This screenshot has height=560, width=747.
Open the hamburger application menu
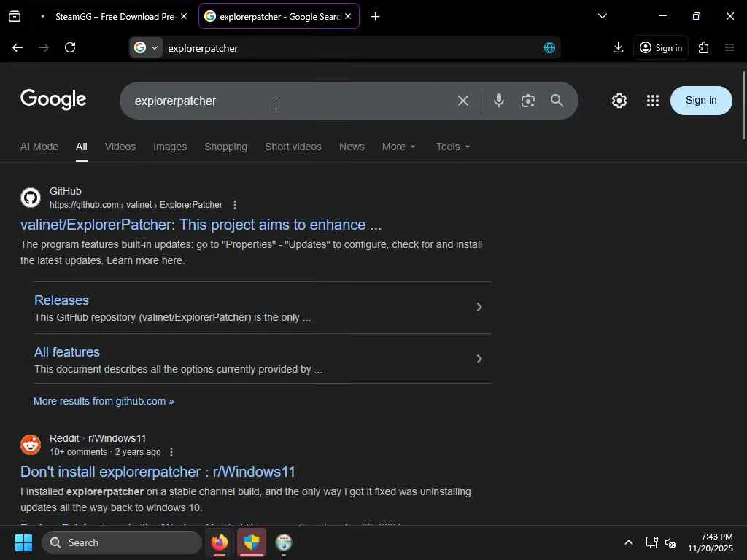coord(729,47)
